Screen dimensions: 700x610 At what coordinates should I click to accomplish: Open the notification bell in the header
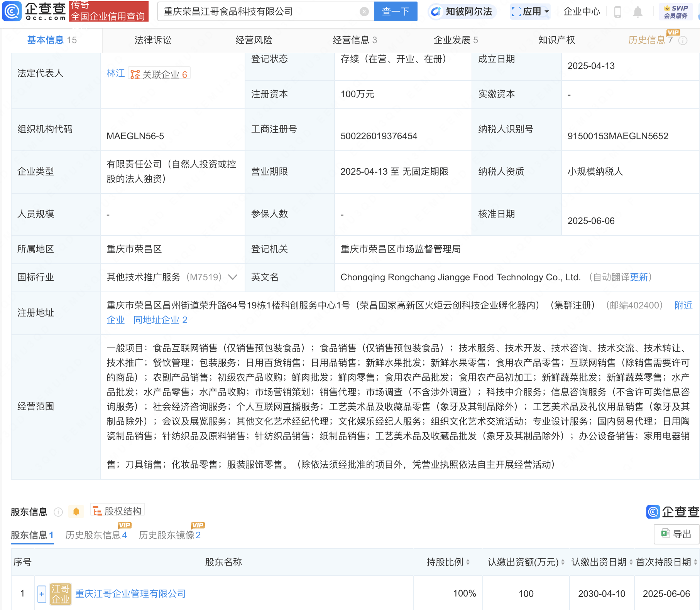click(x=638, y=12)
